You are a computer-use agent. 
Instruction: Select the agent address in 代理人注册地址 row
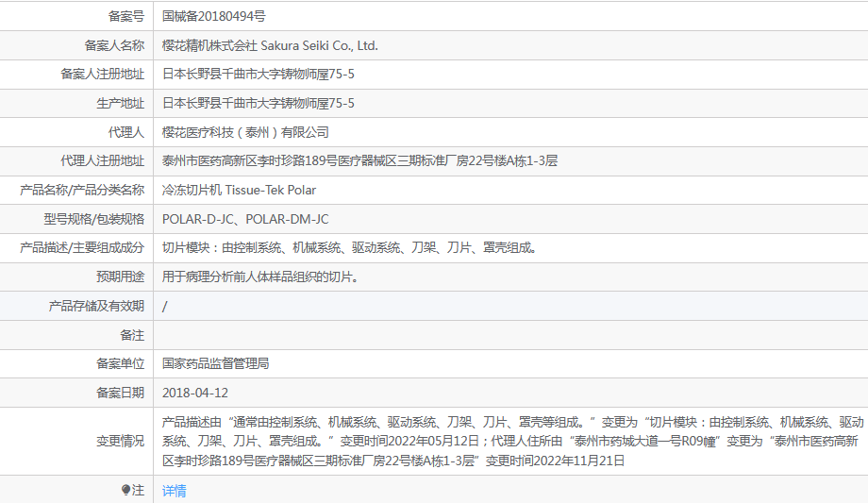[359, 161]
